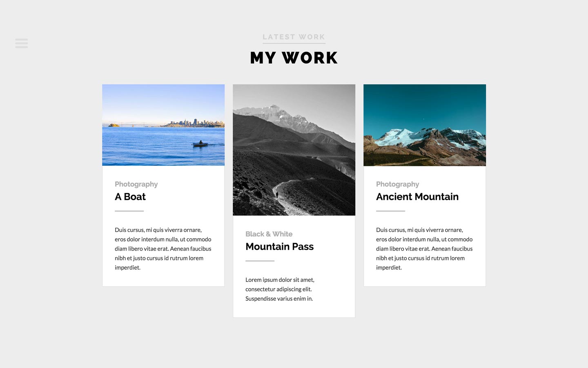Click the description text under A Boat
588x368 pixels.
[x=163, y=249]
